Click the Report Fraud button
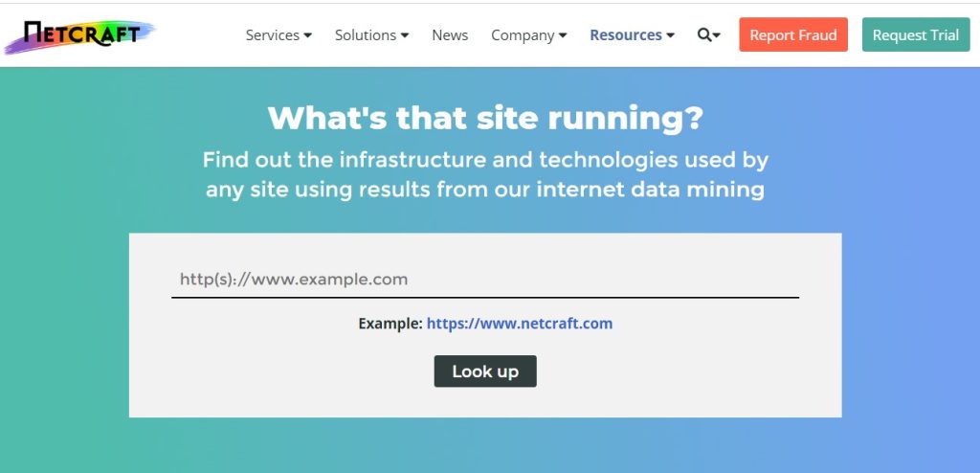This screenshot has height=473, width=980. click(793, 34)
